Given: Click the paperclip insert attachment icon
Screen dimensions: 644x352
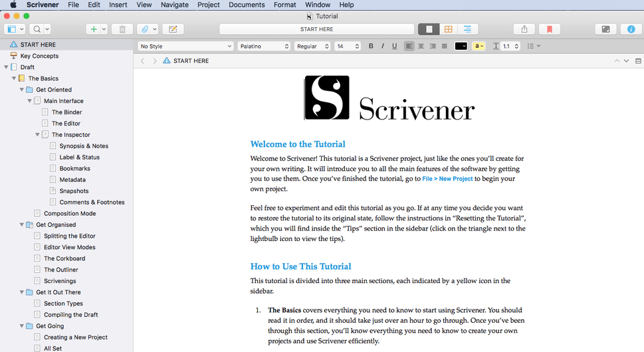Looking at the screenshot, I should point(145,29).
